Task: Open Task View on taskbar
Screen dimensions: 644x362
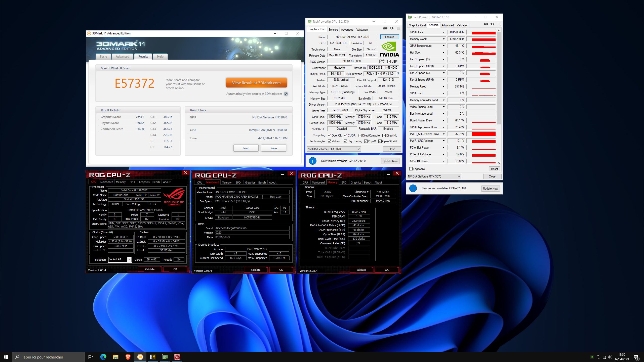Action: tap(91, 357)
